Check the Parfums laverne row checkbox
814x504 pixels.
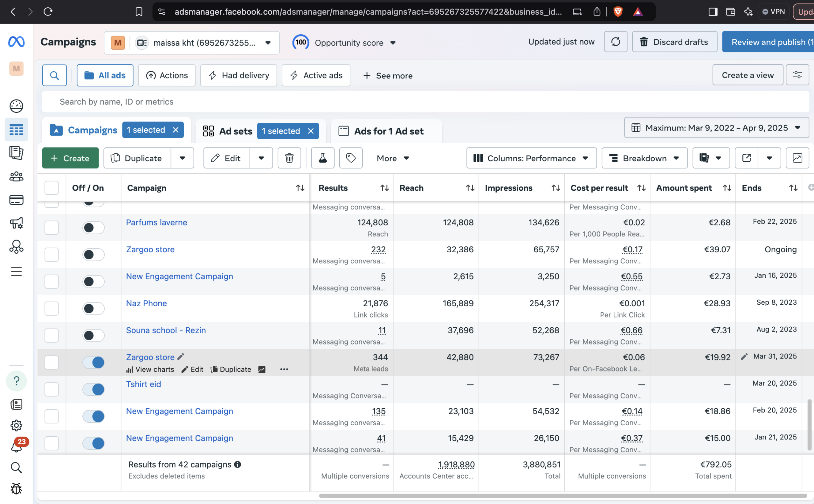(x=52, y=228)
